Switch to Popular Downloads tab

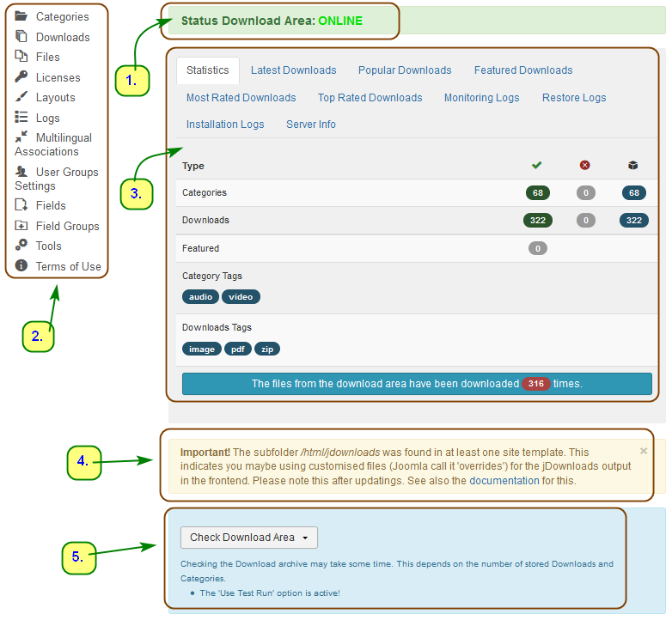point(405,70)
